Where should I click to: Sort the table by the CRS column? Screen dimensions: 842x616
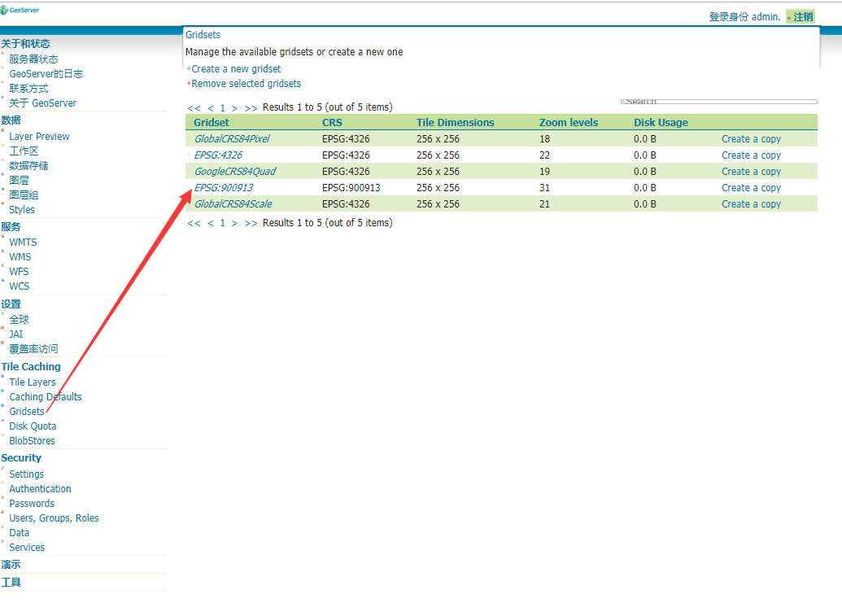click(x=332, y=122)
